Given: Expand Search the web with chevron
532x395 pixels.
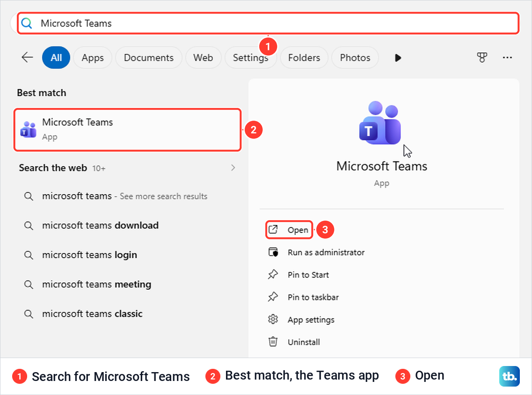Looking at the screenshot, I should pos(233,168).
